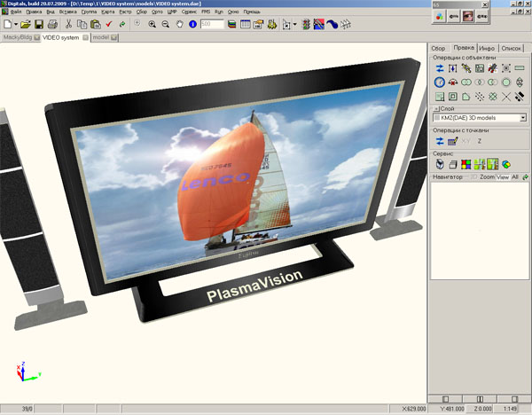The width and height of the screenshot is (532, 415).
Task: Open the Вид menu
Action: point(51,12)
